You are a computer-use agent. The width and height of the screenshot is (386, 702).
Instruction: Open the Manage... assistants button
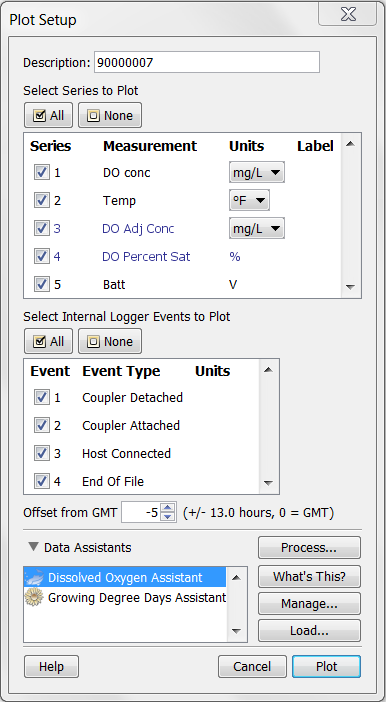point(309,604)
